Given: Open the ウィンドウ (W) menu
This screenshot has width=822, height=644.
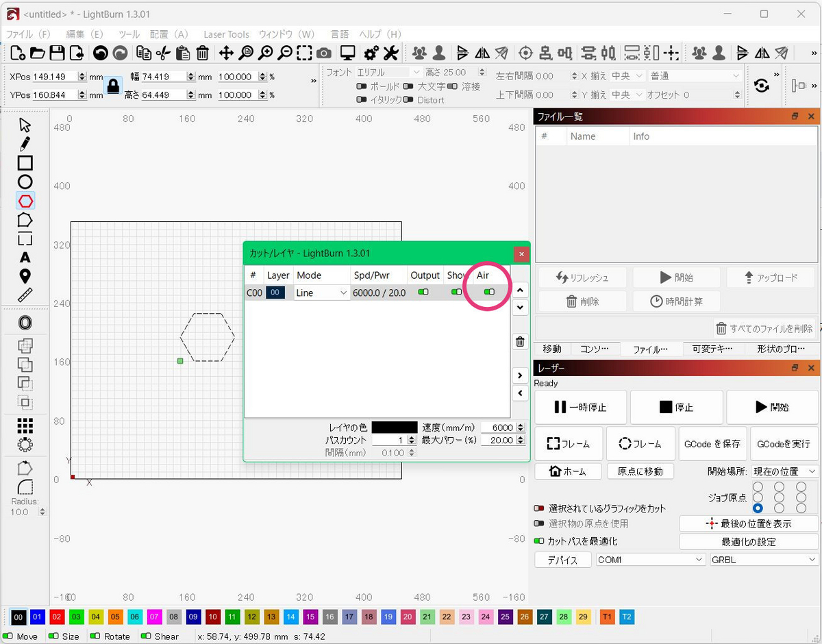Looking at the screenshot, I should click(287, 34).
